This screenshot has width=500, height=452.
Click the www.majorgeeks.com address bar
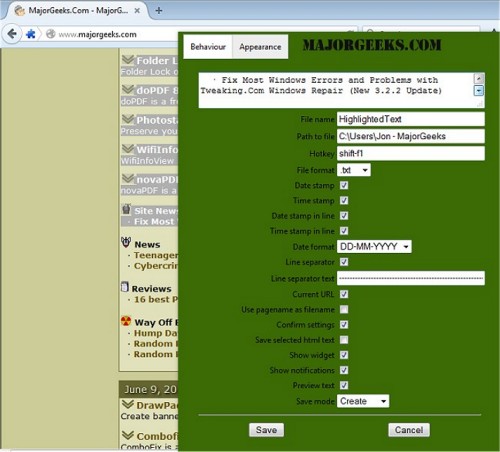pos(97,34)
